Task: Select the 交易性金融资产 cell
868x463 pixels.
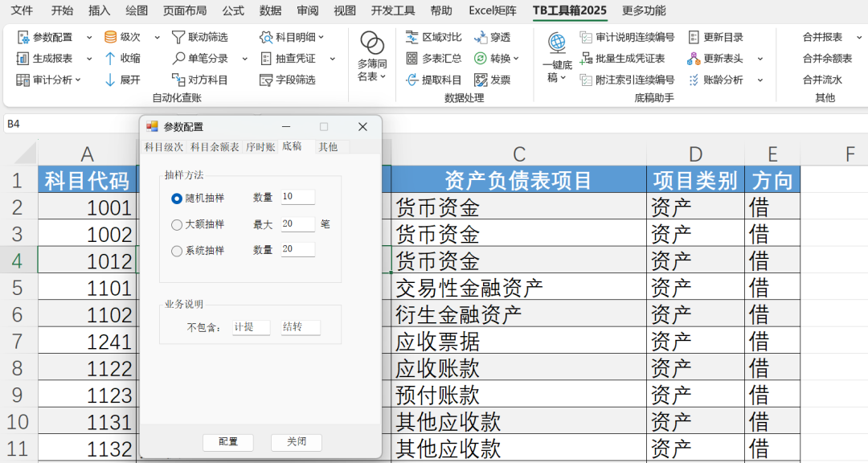Action: pyautogui.click(x=518, y=288)
